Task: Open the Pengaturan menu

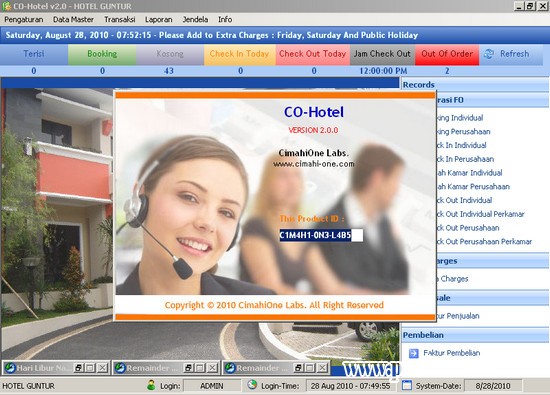Action: point(24,20)
